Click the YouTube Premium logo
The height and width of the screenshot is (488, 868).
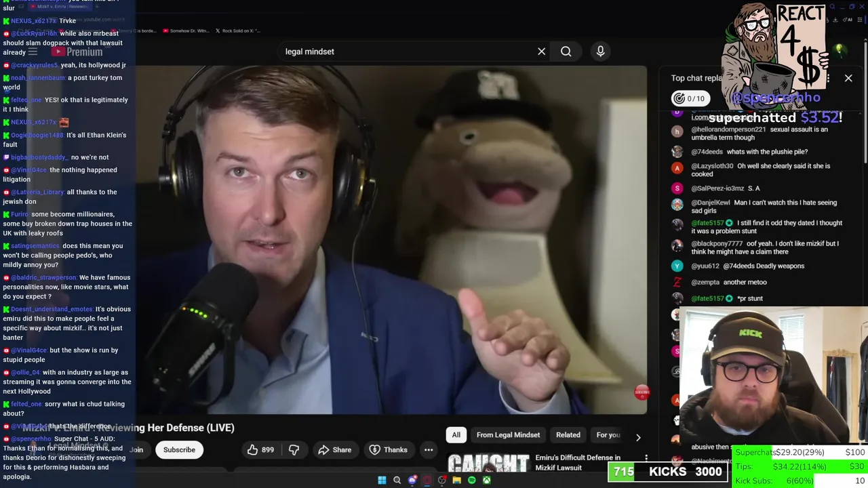(76, 52)
